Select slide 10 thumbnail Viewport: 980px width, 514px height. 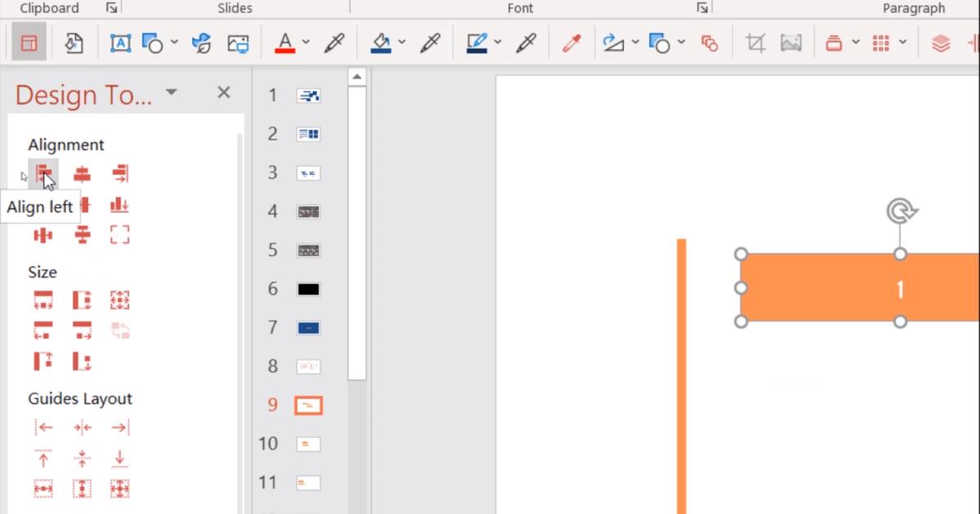tap(308, 444)
